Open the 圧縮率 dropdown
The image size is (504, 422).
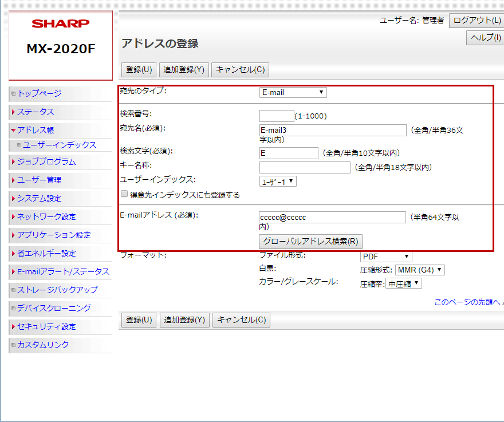coord(404,283)
